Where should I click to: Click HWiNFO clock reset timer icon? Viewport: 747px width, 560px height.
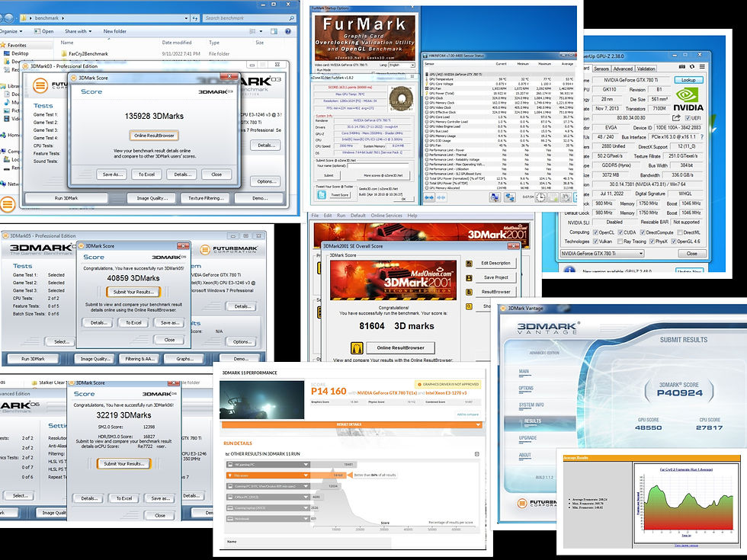click(540, 197)
